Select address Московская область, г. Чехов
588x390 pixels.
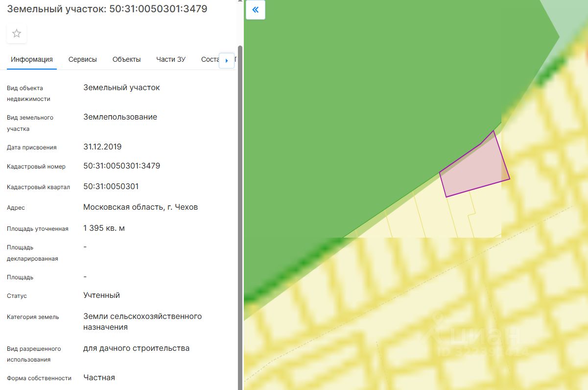point(141,207)
